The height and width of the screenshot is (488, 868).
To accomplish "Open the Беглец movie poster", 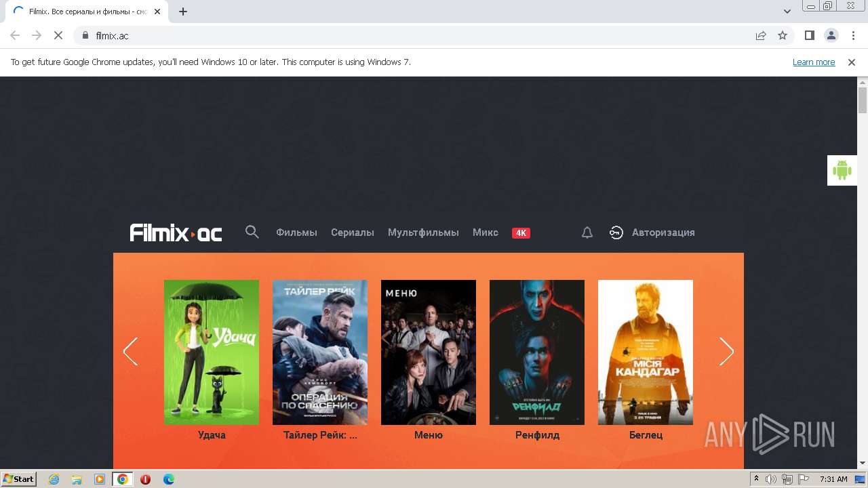I will point(646,352).
